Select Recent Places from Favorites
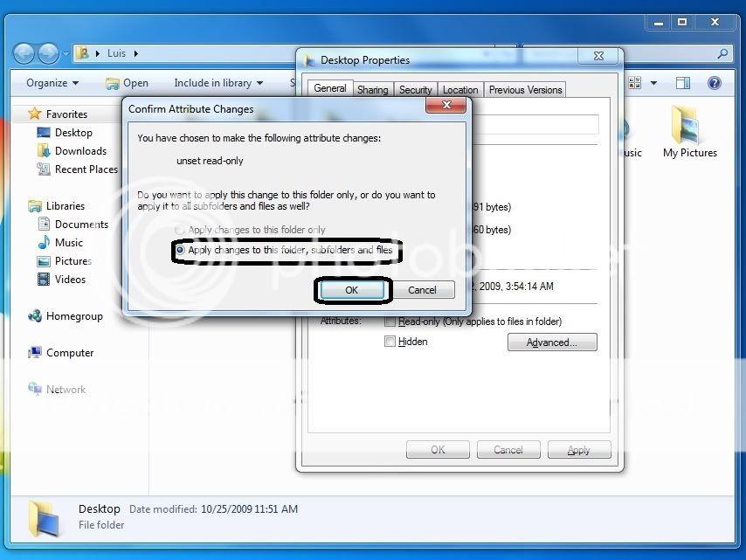Screen dimensions: 746x560 pos(85,169)
